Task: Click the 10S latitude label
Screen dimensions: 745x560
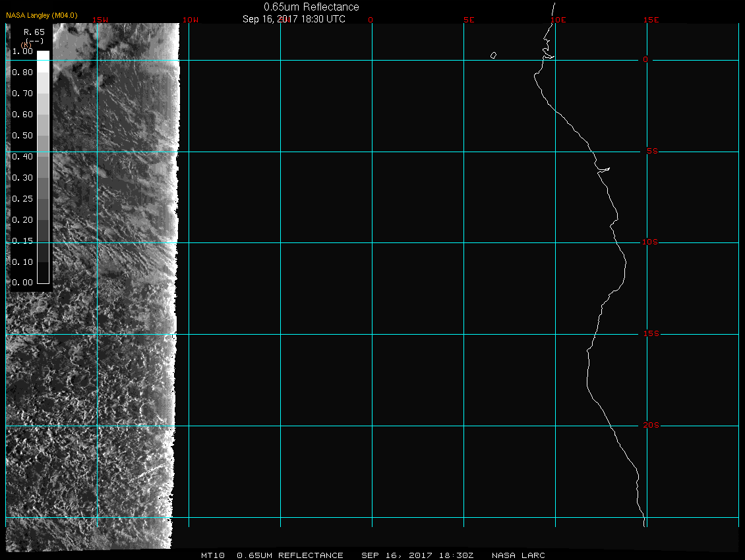Action: tap(651, 242)
